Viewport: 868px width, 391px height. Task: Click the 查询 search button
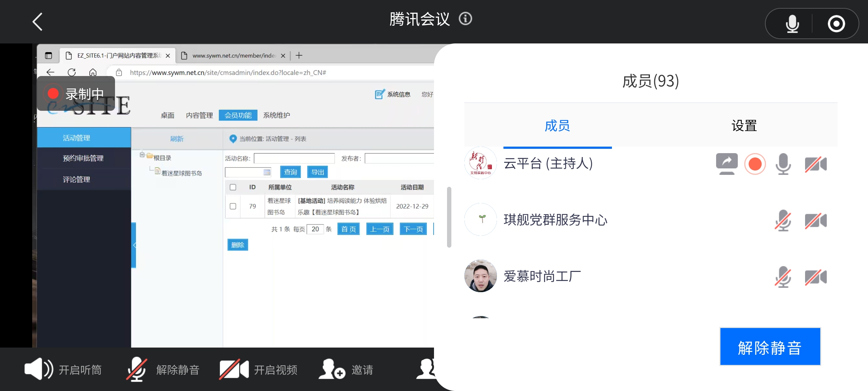(x=290, y=172)
